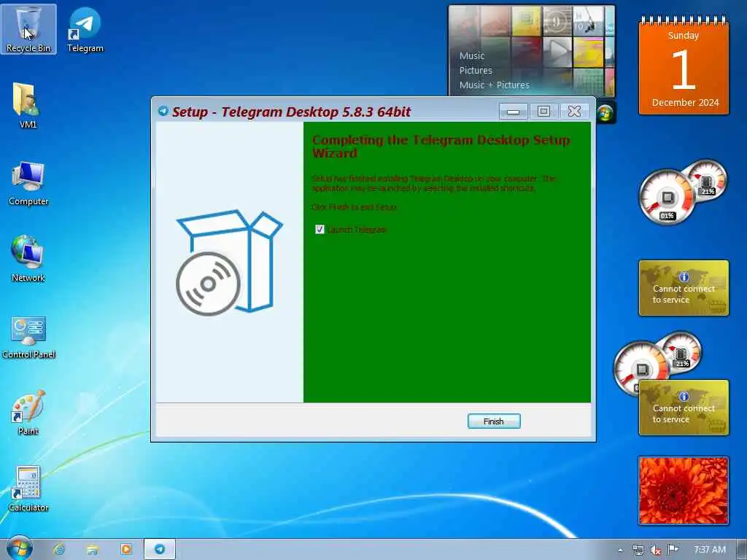
Task: Open Music + Pictures in Media Center gadget
Action: click(494, 85)
